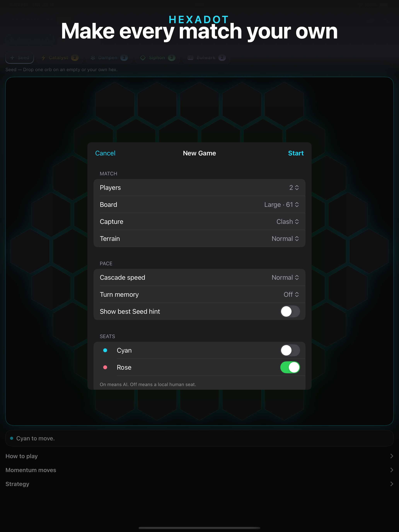Open the Players count picker
Screen dimensions: 399x532
coord(294,188)
